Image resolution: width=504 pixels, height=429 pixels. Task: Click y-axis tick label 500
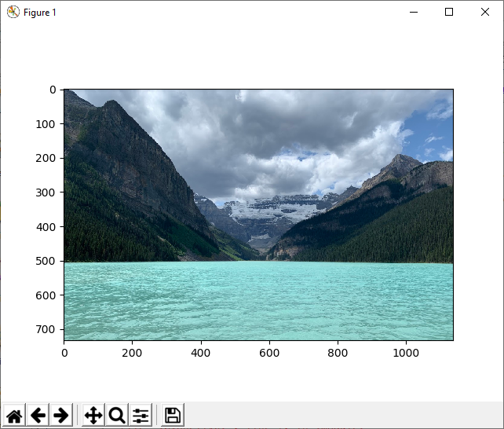(x=46, y=261)
